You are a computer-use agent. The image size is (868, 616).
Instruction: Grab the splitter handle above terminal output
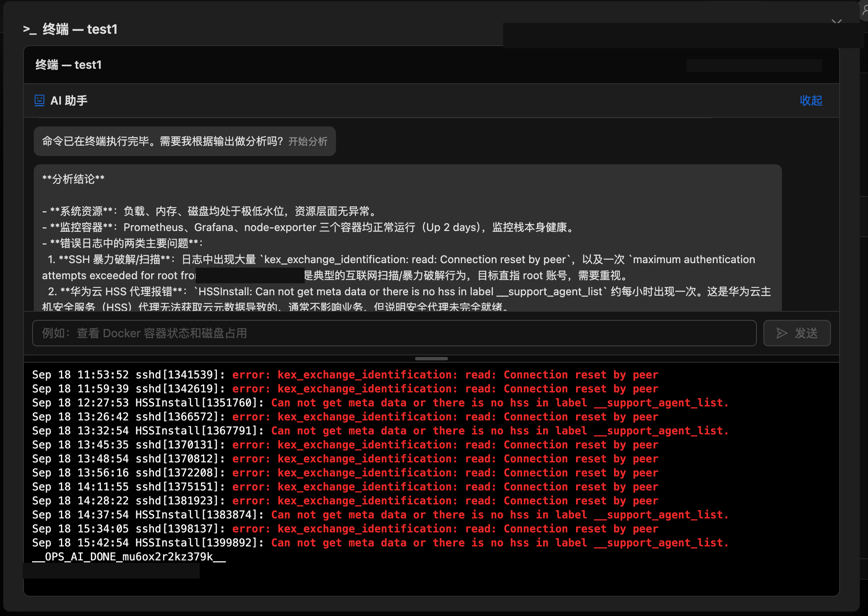431,359
